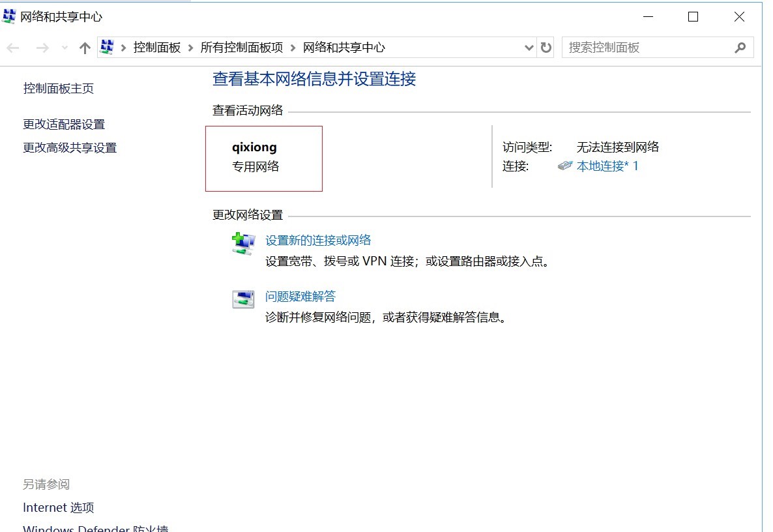This screenshot has height=532, width=773.
Task: Open Internet 选项 link
Action: click(x=58, y=507)
